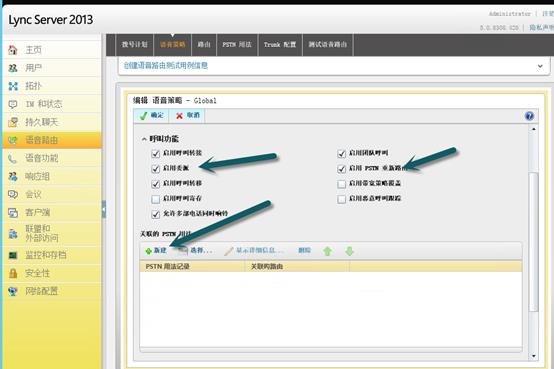
Task: Click 选择... to choose a PSTN usage
Action: click(x=195, y=251)
